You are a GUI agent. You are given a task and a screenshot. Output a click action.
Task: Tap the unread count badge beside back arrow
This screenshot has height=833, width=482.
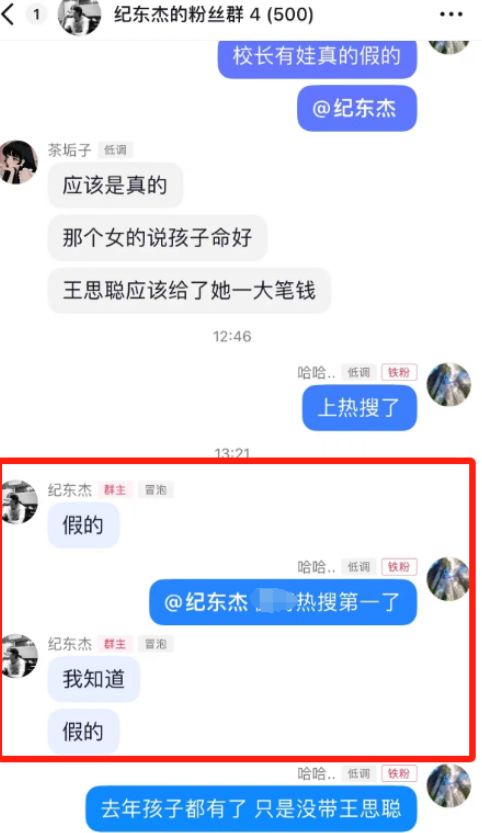[36, 14]
